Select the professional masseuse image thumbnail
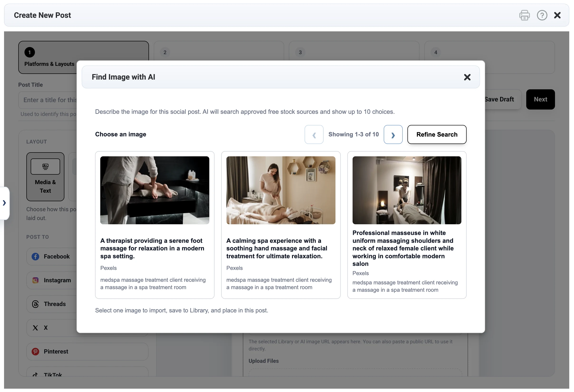 coord(407,190)
